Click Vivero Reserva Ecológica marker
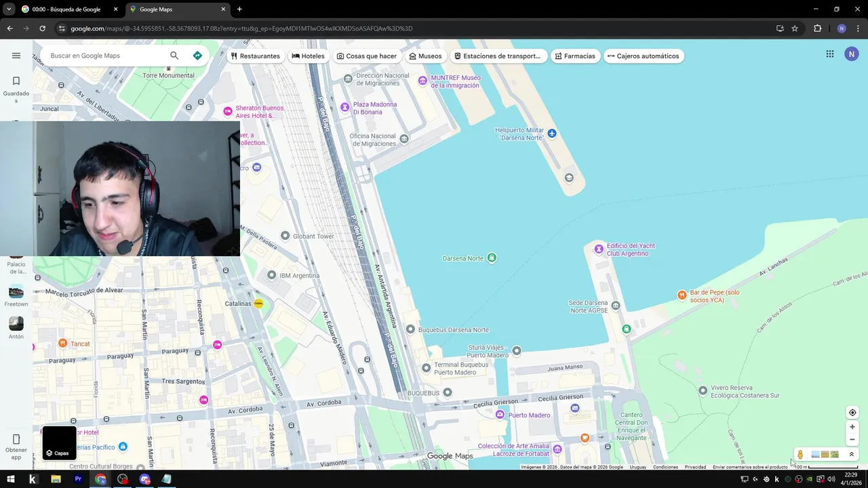This screenshot has height=488, width=868. click(703, 390)
